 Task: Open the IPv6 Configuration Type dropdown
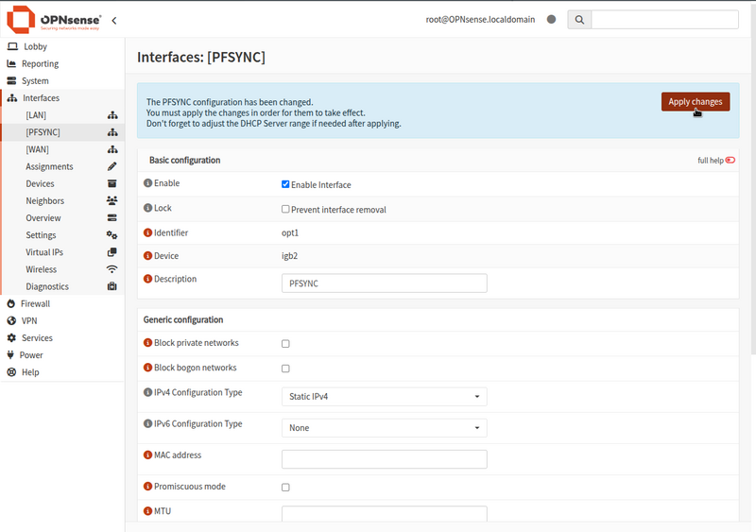(385, 428)
